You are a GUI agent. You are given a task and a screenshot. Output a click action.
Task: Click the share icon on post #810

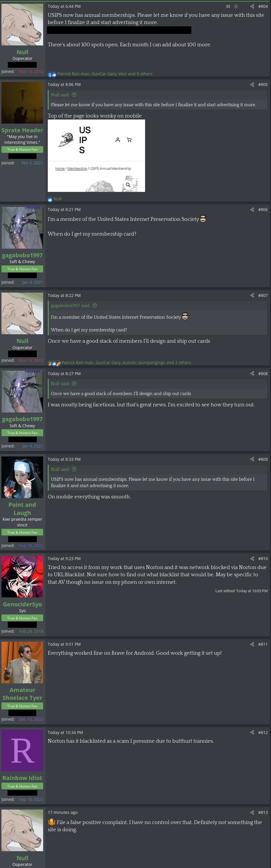tap(252, 558)
